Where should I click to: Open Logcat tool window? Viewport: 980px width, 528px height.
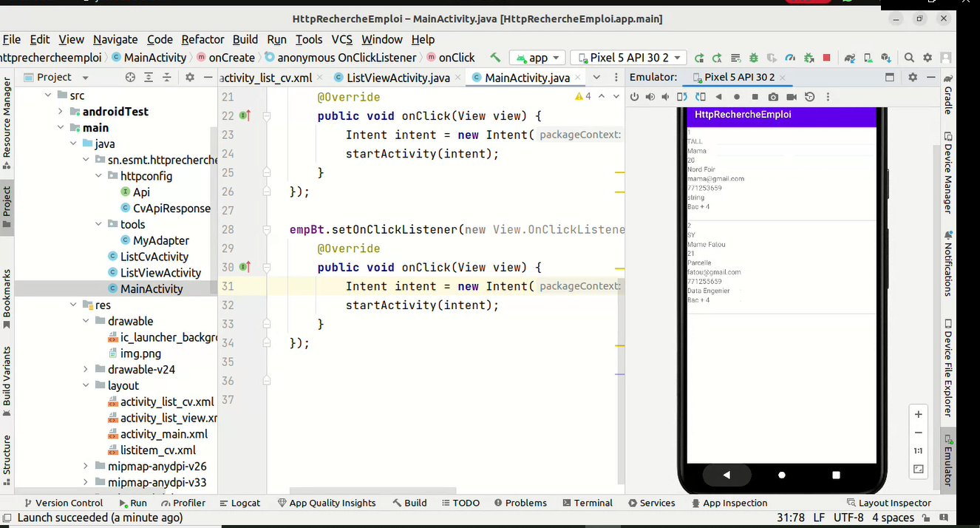pos(239,503)
